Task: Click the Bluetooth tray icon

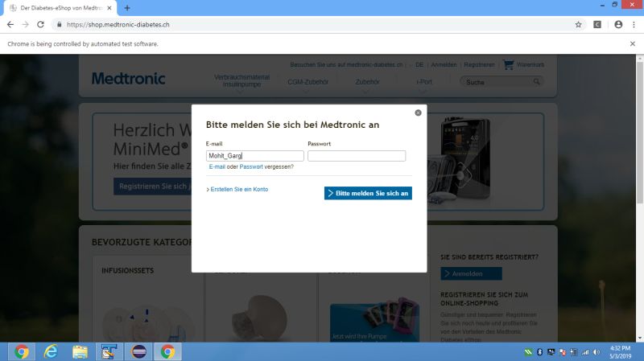Action: click(x=539, y=352)
